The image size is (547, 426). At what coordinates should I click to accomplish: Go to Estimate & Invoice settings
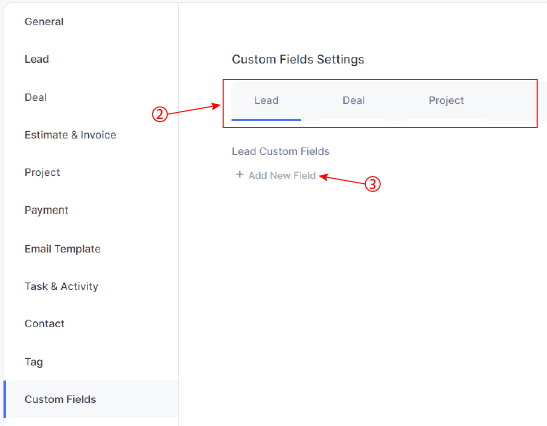(x=70, y=135)
